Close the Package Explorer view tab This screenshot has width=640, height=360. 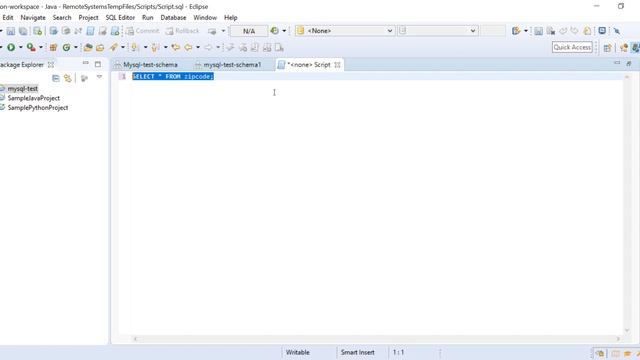pyautogui.click(x=51, y=64)
